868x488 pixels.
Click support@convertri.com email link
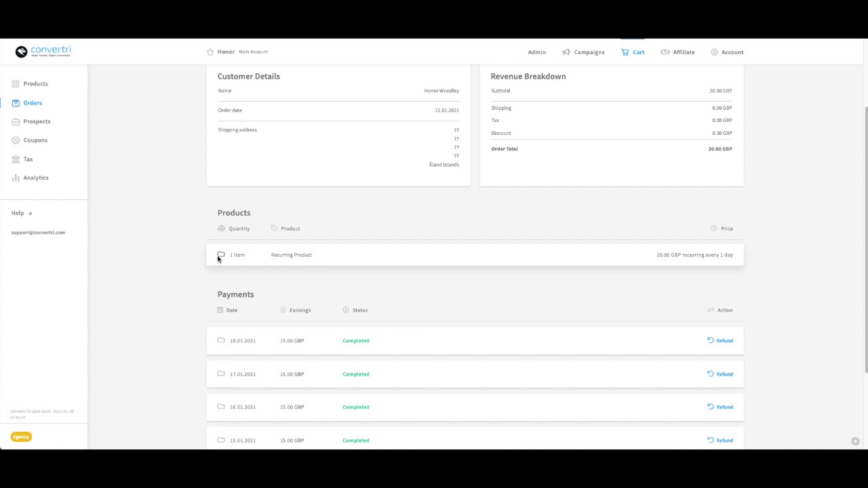[x=38, y=232]
